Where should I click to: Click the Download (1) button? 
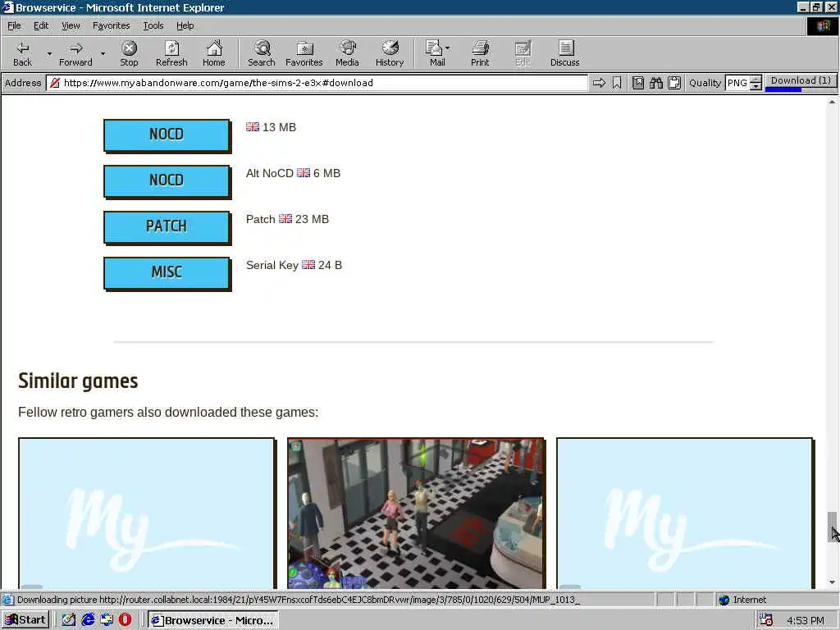(801, 81)
